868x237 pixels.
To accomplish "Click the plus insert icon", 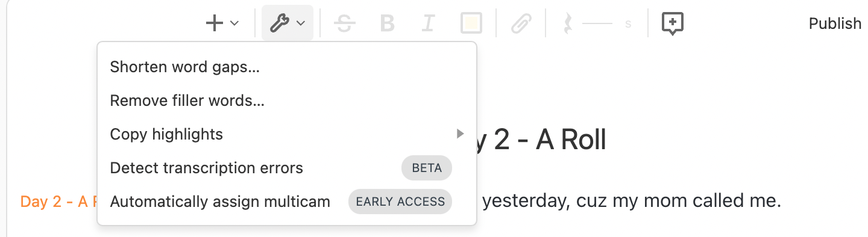I will coord(215,23).
